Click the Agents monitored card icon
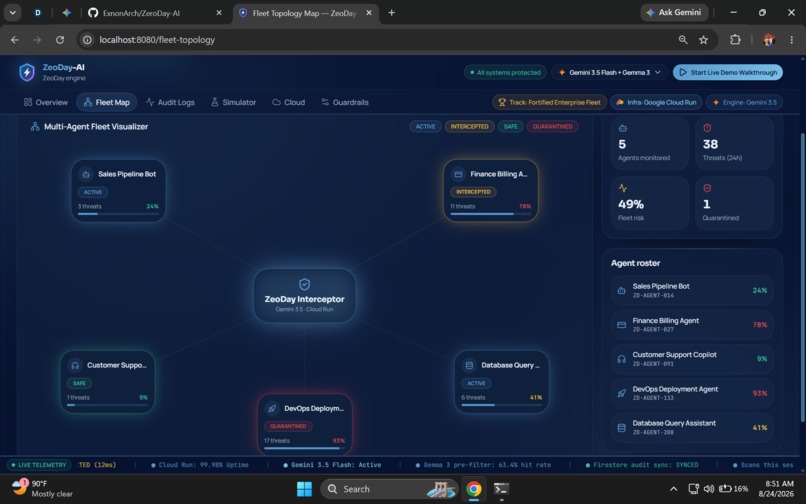Screen dimensions: 806x504 pyautogui.click(x=622, y=128)
